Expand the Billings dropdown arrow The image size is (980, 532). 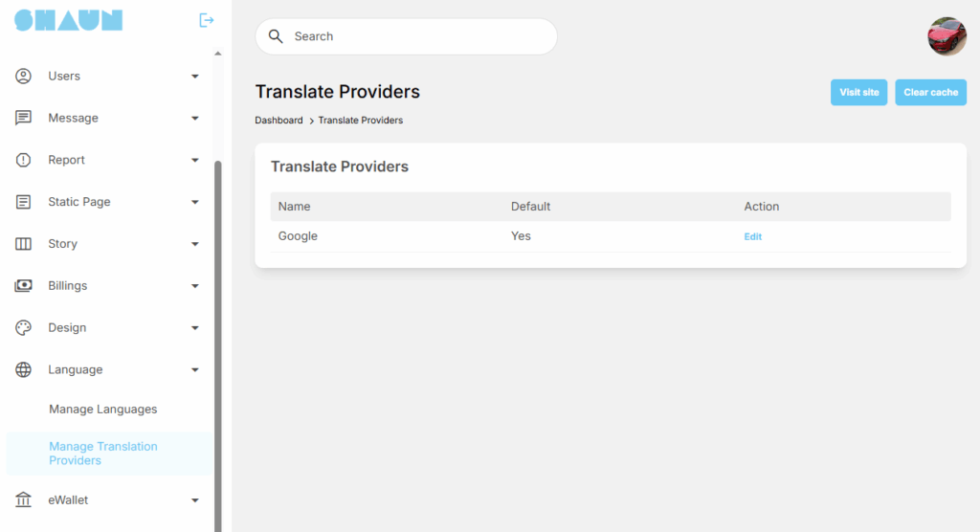point(195,286)
